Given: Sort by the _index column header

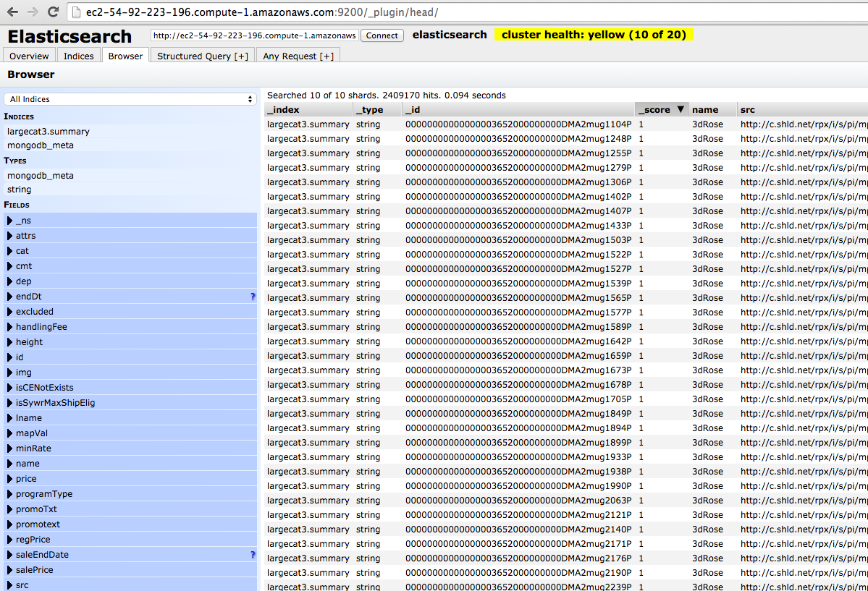Looking at the screenshot, I should pos(308,109).
